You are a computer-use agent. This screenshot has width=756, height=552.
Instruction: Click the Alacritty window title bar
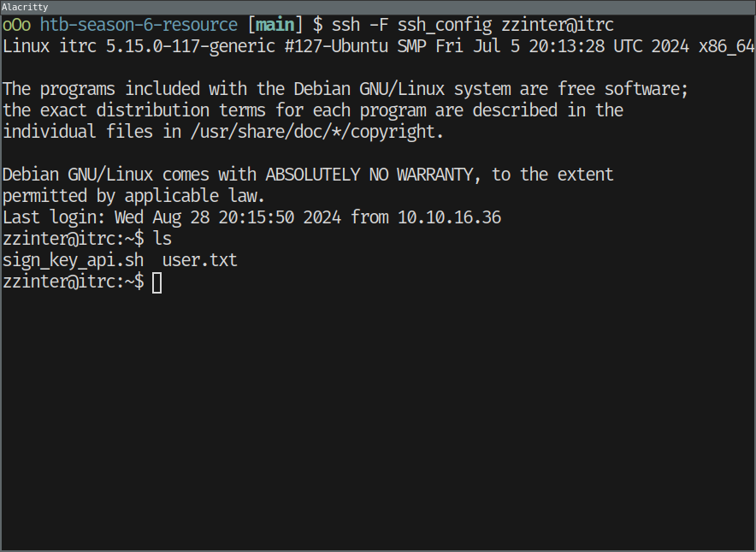[x=377, y=6]
